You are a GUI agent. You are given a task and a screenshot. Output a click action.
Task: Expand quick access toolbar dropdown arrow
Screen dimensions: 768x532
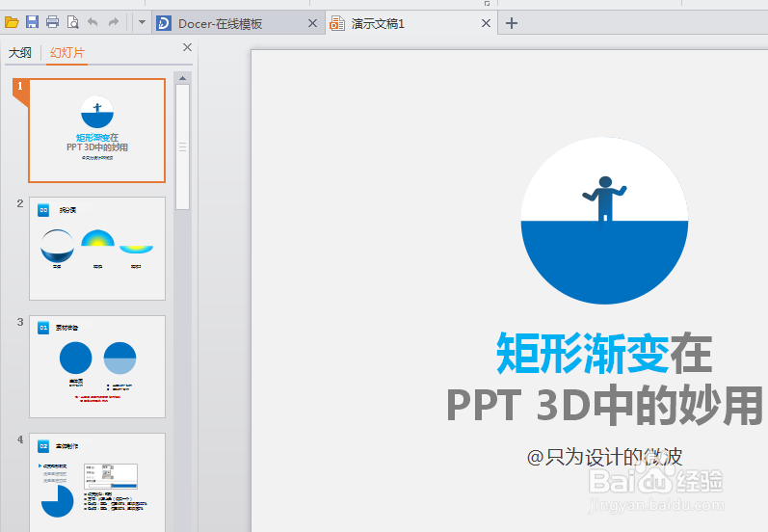click(x=142, y=22)
